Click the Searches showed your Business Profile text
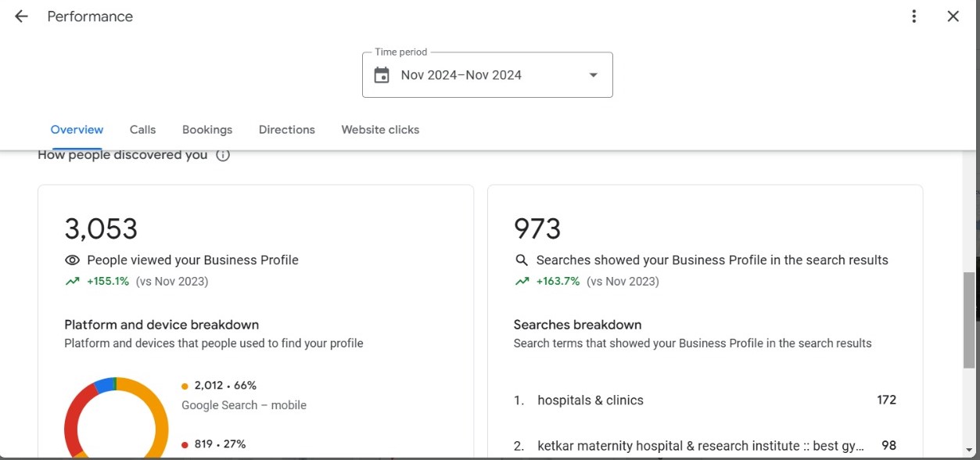Screen dimensions: 980x460 [x=712, y=261]
